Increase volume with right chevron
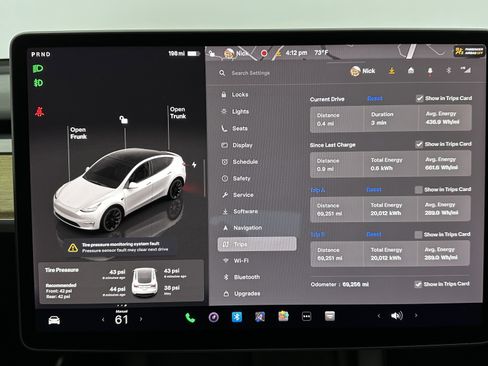The height and width of the screenshot is (366, 488). pyautogui.click(x=416, y=315)
